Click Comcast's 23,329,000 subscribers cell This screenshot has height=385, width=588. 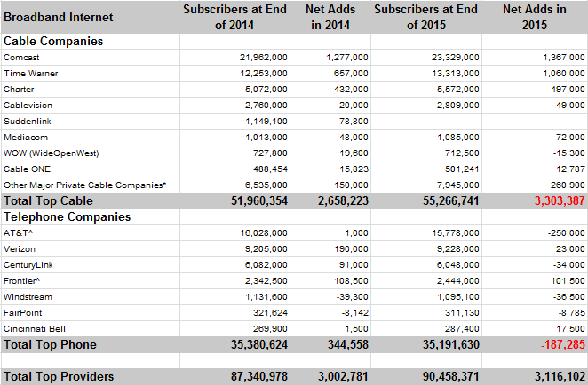coord(456,58)
